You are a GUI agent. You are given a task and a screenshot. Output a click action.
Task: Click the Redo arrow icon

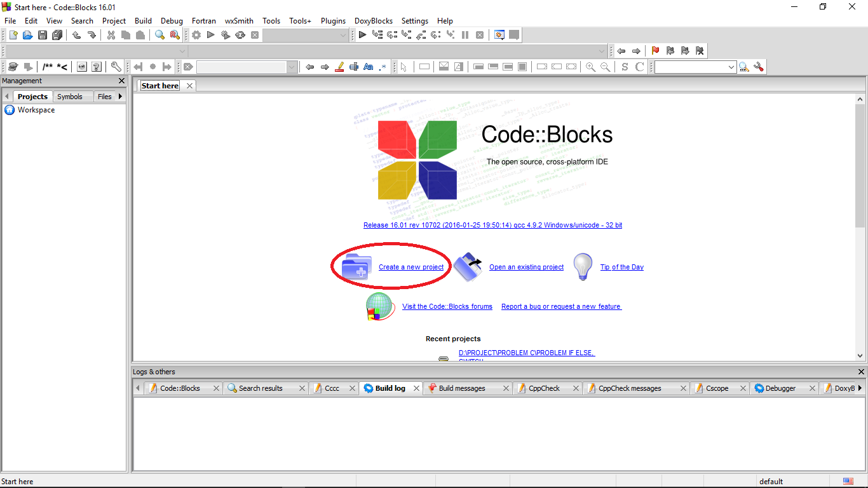point(92,35)
